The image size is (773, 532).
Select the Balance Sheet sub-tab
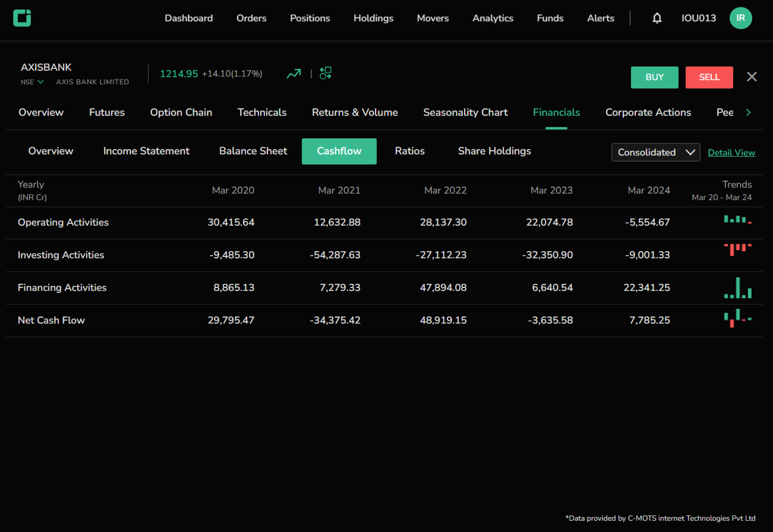tap(253, 151)
